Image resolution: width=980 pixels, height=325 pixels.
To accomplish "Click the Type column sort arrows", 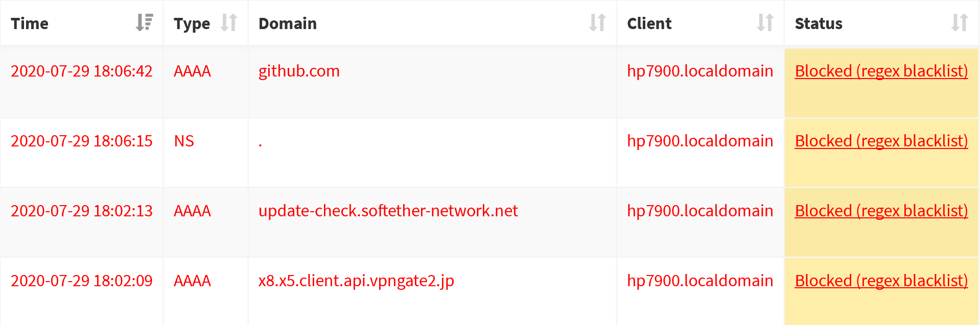I will [x=229, y=23].
